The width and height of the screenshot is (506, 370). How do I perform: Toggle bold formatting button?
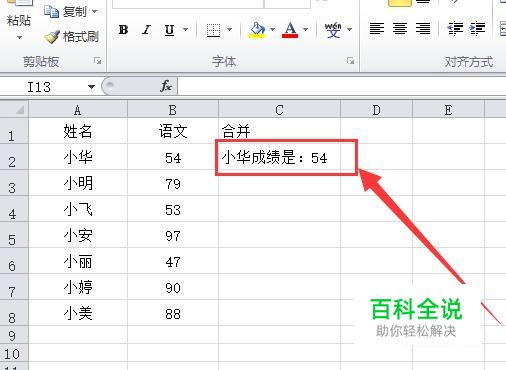pyautogui.click(x=123, y=30)
